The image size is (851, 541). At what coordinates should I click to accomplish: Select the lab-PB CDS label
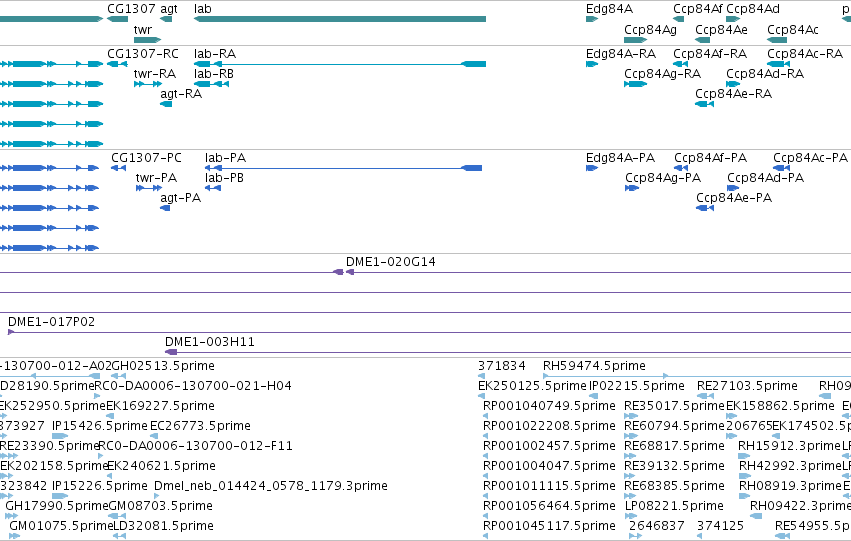pos(224,178)
